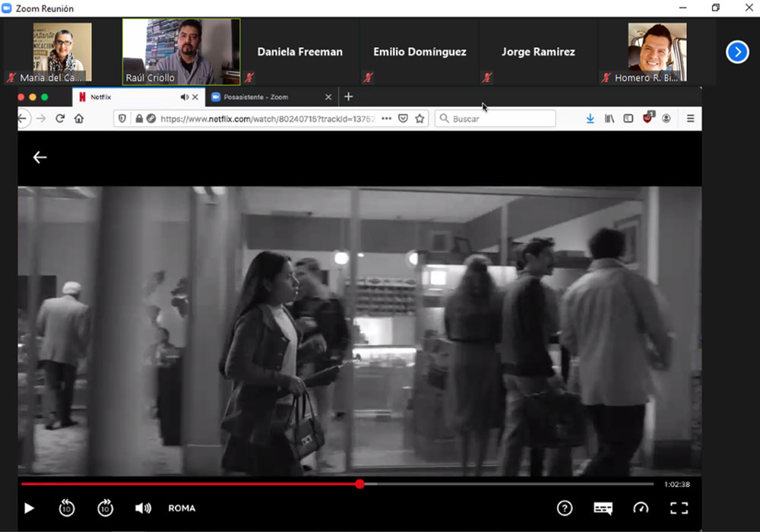The height and width of the screenshot is (532, 760).
Task: Click the Buscar search field
Action: pyautogui.click(x=495, y=119)
